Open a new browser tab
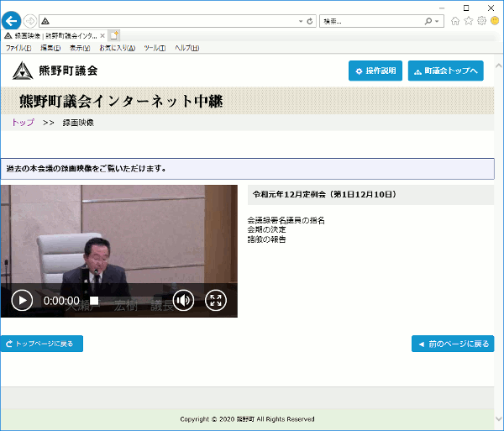Image resolution: width=504 pixels, height=431 pixels. (114, 35)
